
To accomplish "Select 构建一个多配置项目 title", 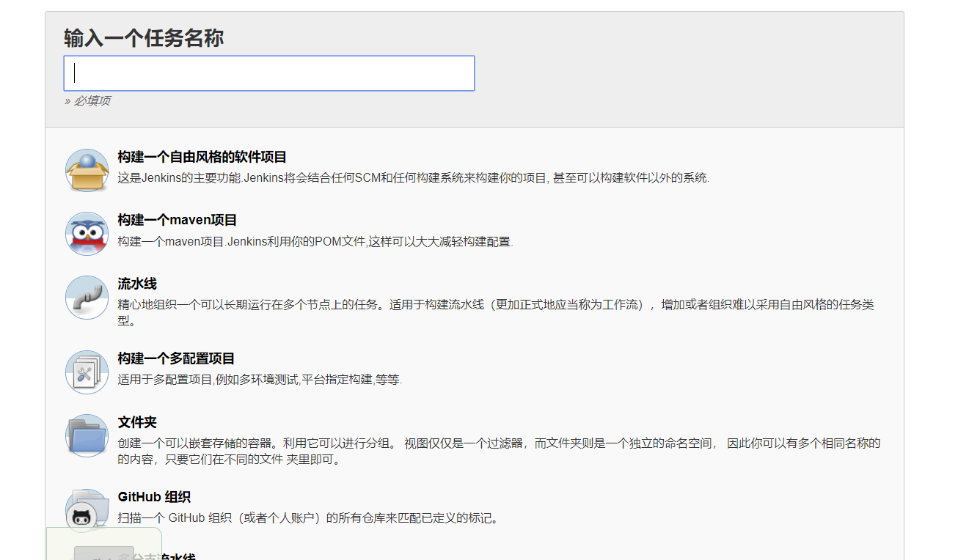I will coord(176,358).
